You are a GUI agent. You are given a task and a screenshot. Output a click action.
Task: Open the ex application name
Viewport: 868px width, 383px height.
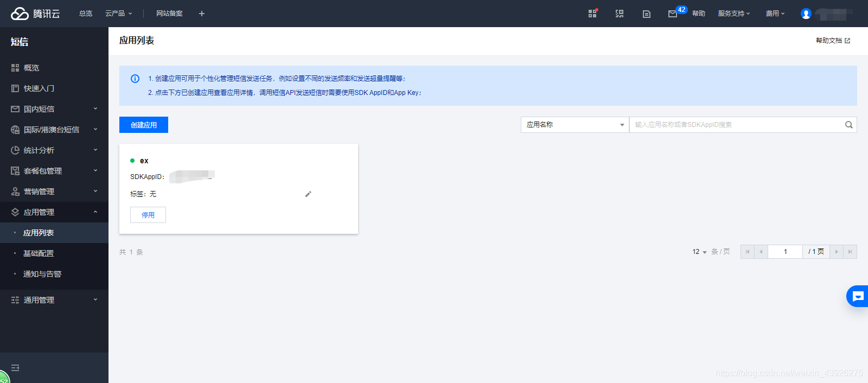(144, 161)
